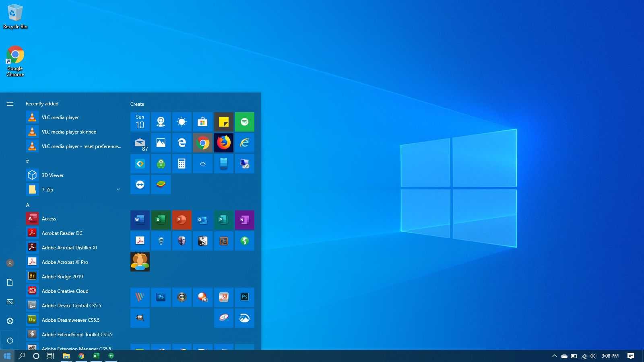Viewport: 644px width, 362px height.
Task: Launch VLC media player from recently added
Action: click(x=74, y=117)
